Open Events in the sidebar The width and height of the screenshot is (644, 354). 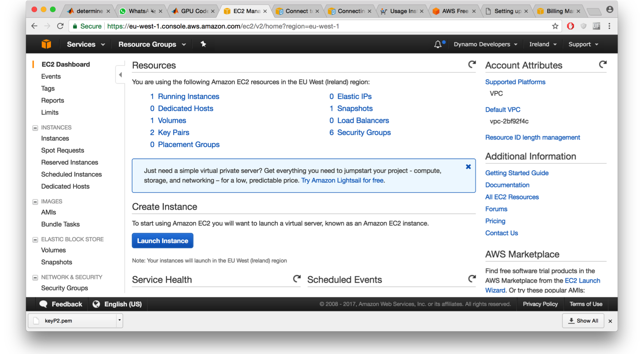click(51, 77)
